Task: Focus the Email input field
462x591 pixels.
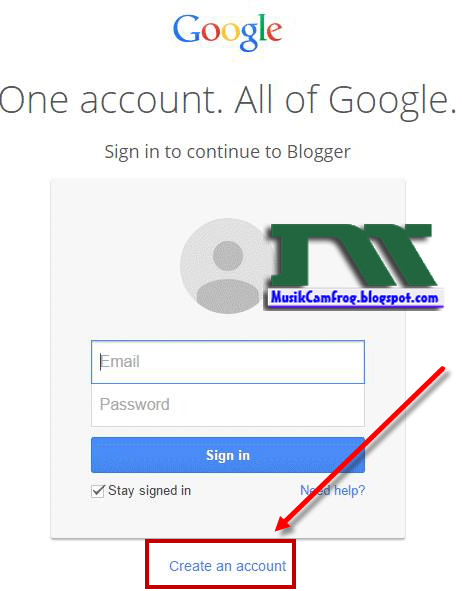Action: pos(228,362)
